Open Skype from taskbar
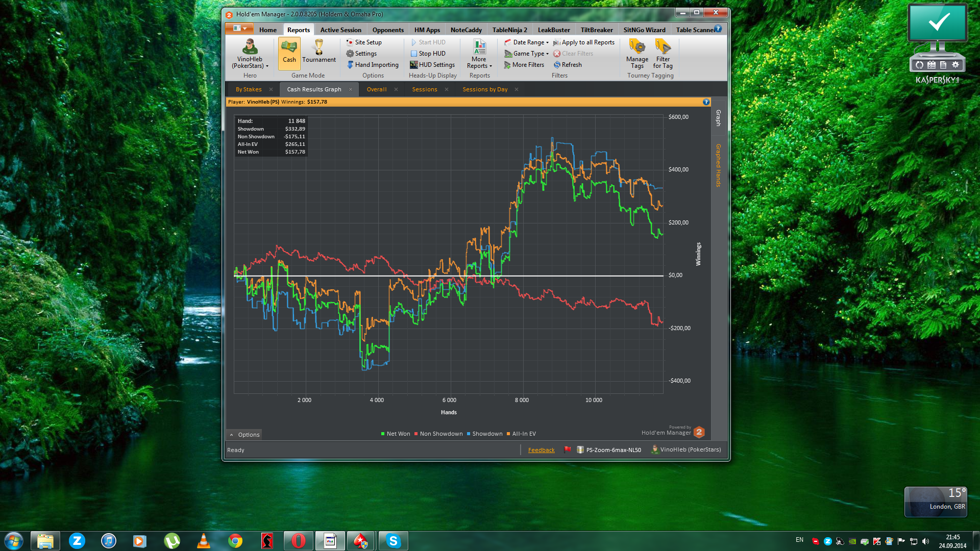Image resolution: width=980 pixels, height=551 pixels. [x=393, y=541]
